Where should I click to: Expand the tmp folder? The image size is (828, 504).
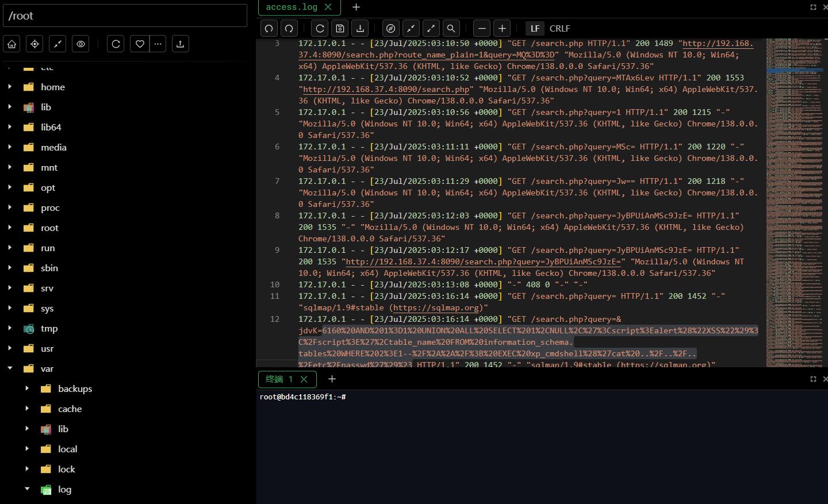click(10, 328)
